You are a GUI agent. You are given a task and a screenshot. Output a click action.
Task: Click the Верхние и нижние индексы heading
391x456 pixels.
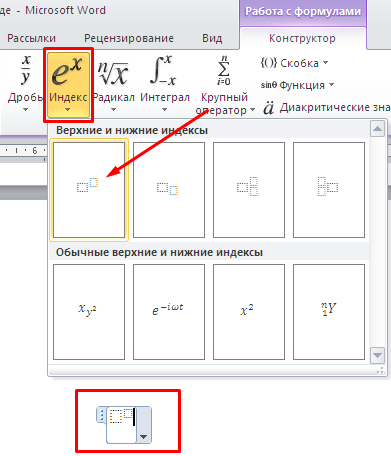(132, 130)
